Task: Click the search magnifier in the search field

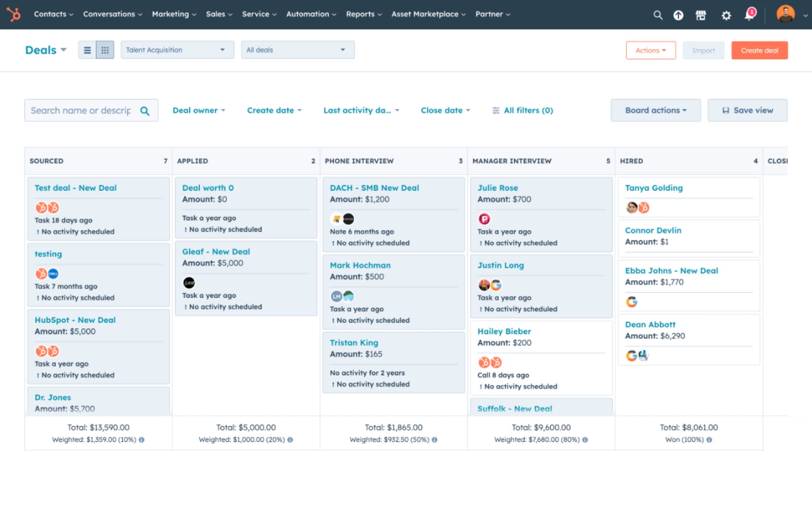Action: click(x=145, y=110)
